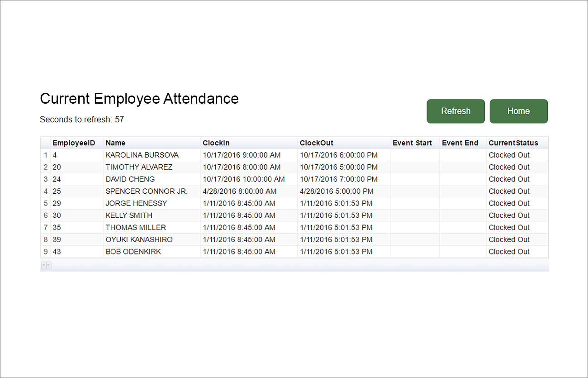Click David Cheng's Clocked Out status
The width and height of the screenshot is (588, 378).
[517, 179]
